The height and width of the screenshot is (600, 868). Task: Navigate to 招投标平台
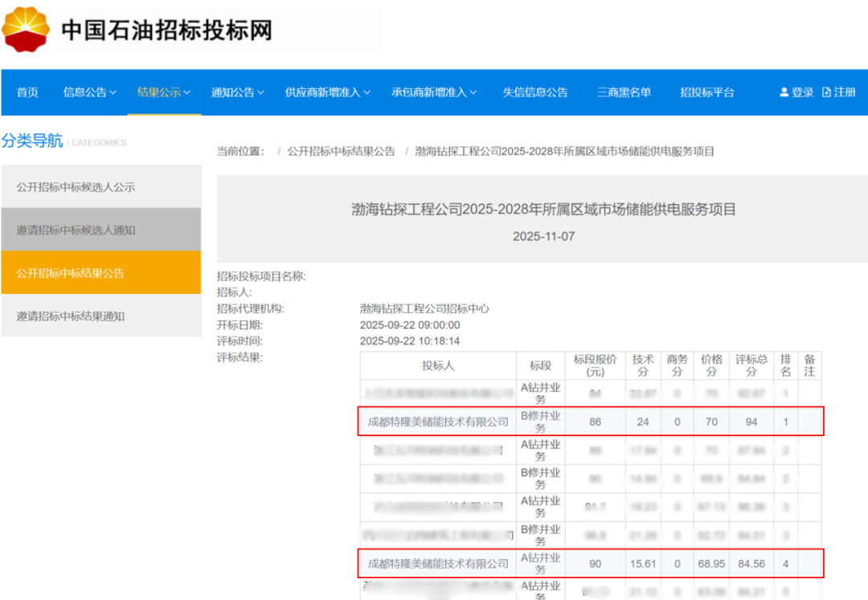point(707,92)
